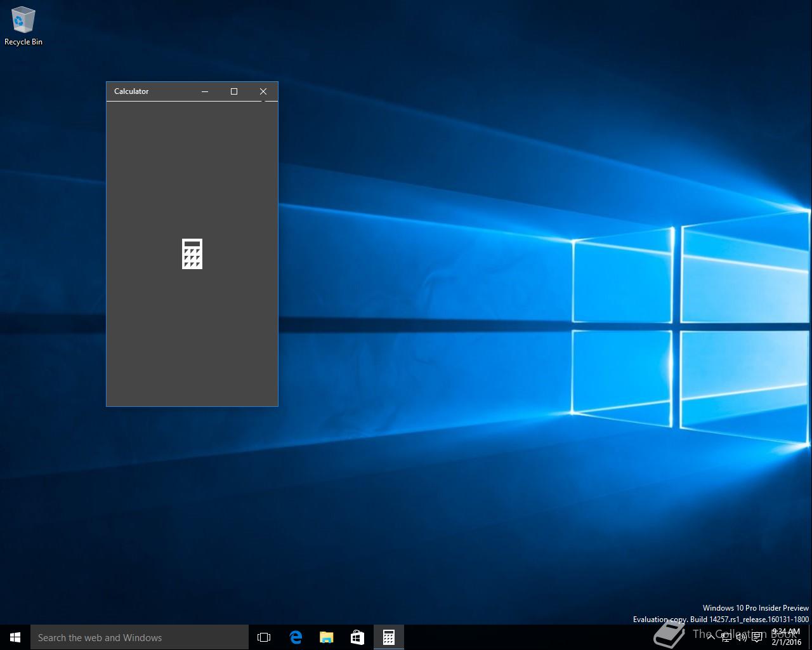Maximize the Calculator window
This screenshot has width=812, height=650.
[234, 91]
